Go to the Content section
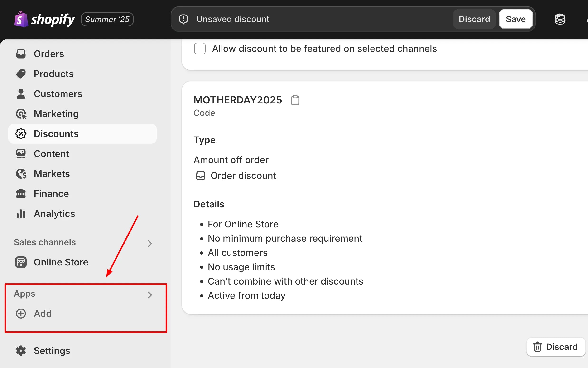This screenshot has height=368, width=588. pos(51,154)
